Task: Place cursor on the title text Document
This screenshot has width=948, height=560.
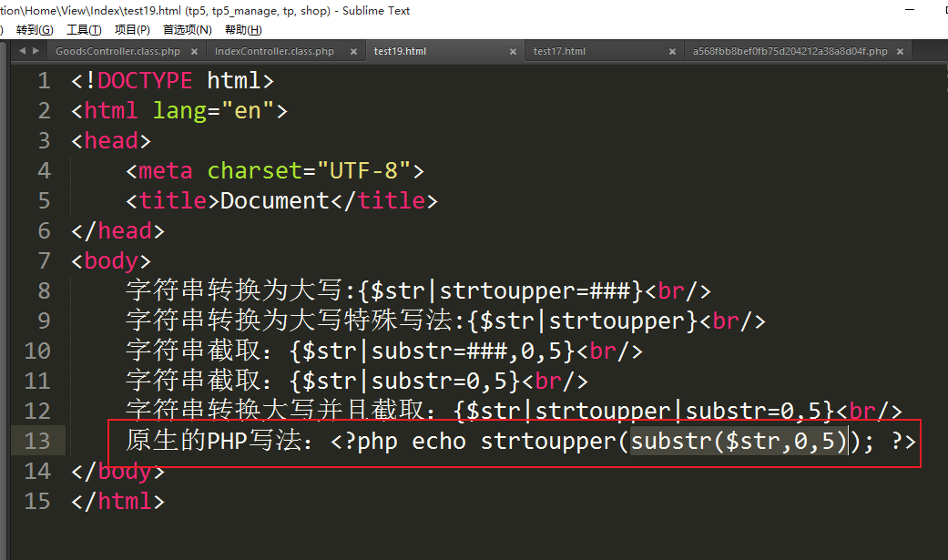Action: click(x=274, y=201)
